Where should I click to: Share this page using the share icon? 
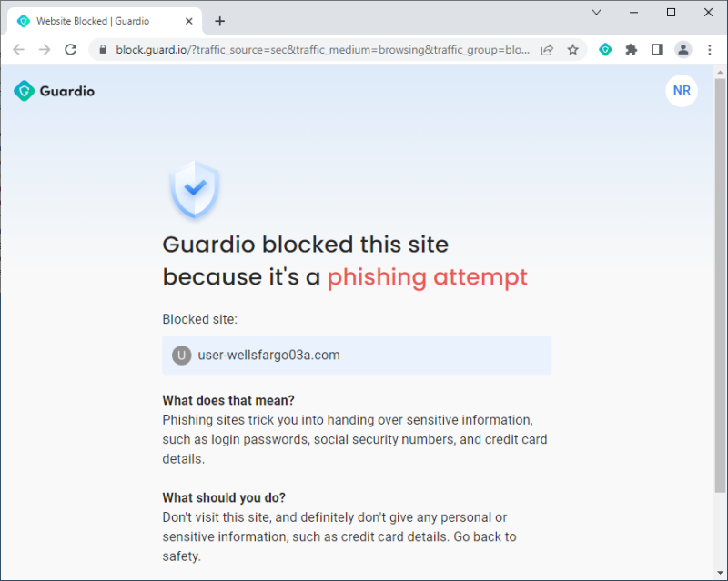[547, 50]
